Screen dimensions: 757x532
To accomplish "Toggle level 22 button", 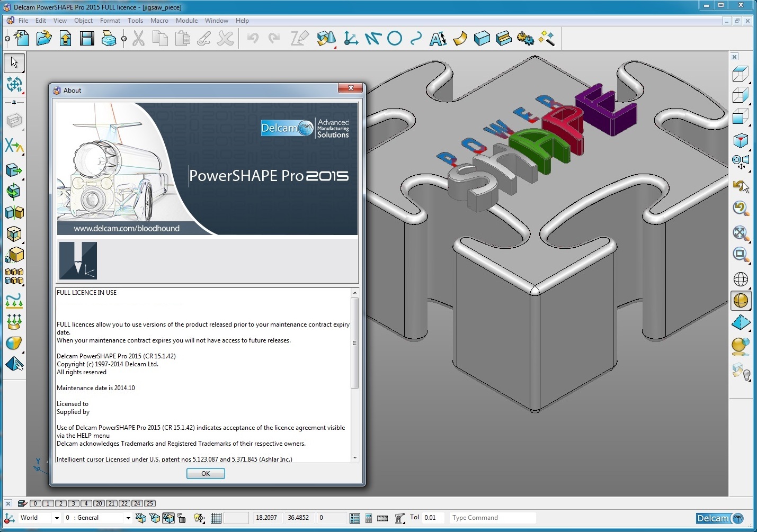I will pos(124,503).
